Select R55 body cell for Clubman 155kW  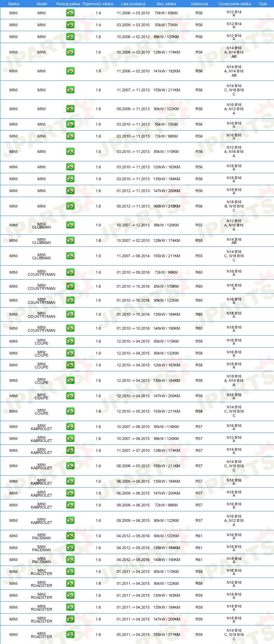(199, 256)
